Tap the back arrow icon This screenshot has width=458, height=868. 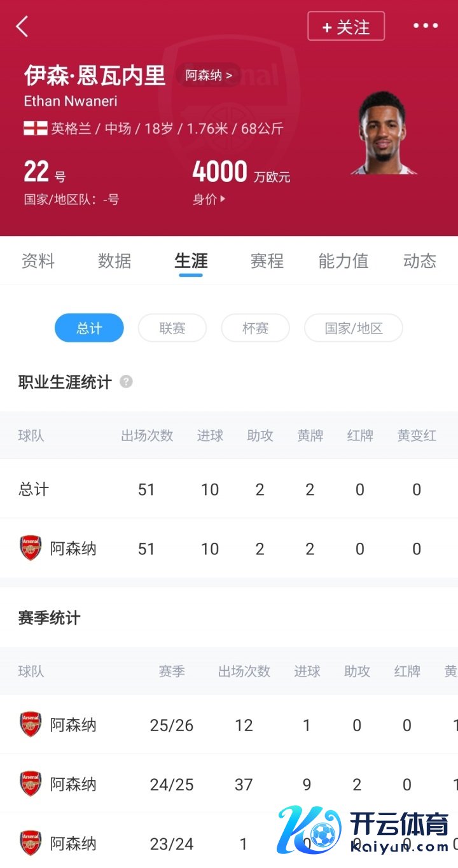pyautogui.click(x=22, y=27)
